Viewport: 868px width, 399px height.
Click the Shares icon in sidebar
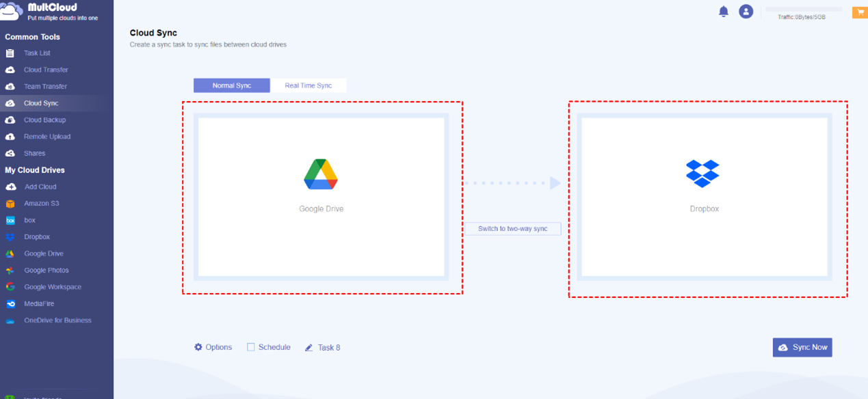tap(10, 154)
